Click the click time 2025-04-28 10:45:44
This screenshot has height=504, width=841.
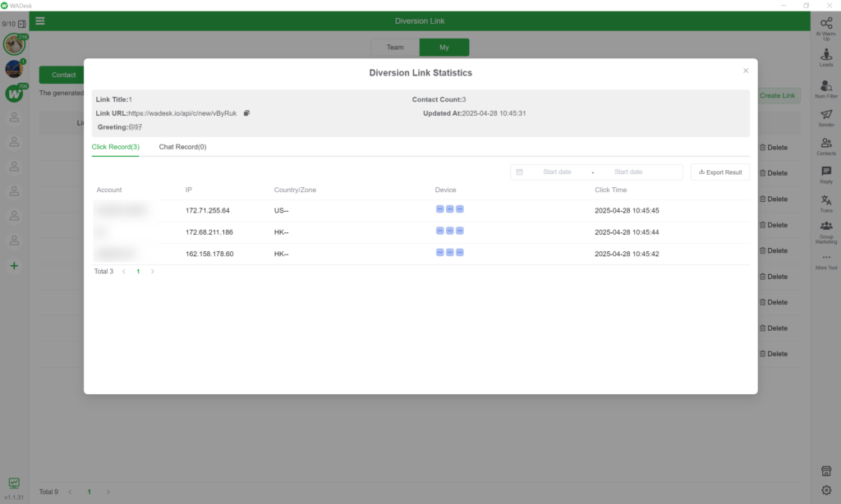(x=627, y=232)
